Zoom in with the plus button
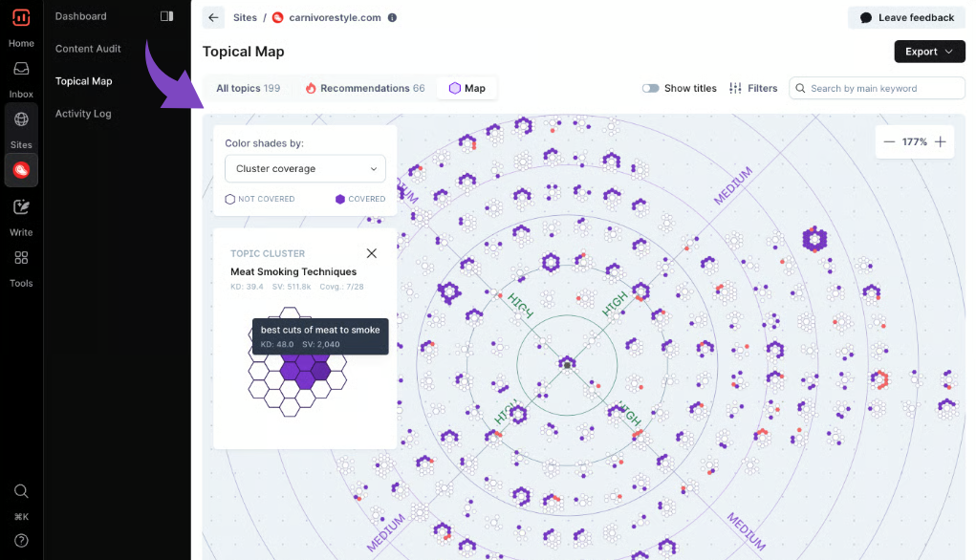This screenshot has width=976, height=560. pyautogui.click(x=941, y=141)
